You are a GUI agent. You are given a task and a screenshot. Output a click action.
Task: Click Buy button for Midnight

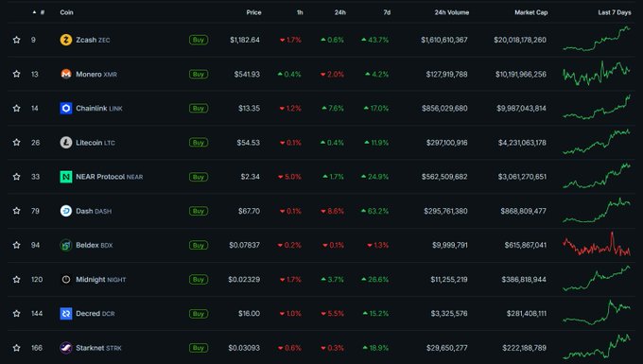point(199,280)
